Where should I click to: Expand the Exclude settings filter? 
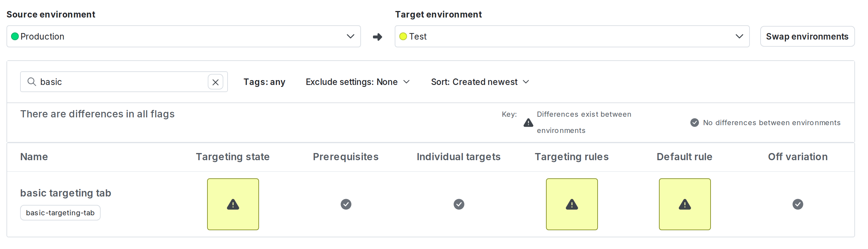click(357, 82)
